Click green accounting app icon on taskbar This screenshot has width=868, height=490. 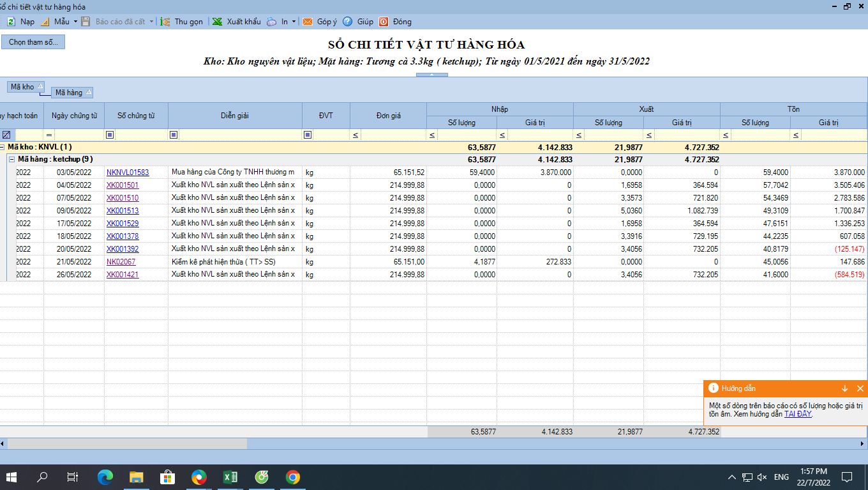tap(261, 477)
